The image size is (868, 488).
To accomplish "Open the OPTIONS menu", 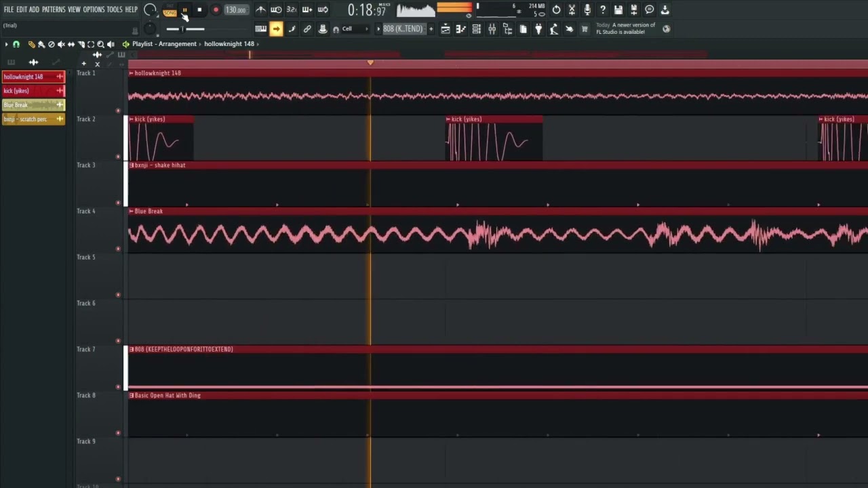I will [94, 9].
